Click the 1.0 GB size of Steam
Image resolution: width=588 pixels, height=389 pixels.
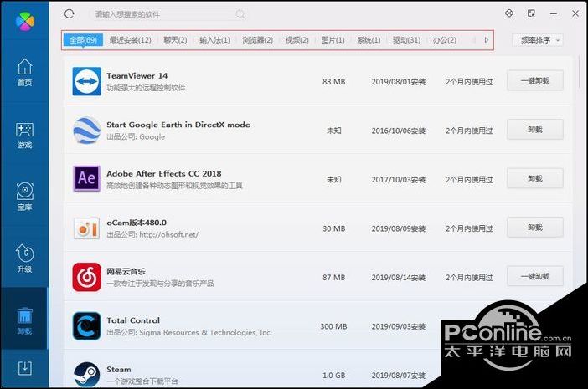tap(333, 376)
